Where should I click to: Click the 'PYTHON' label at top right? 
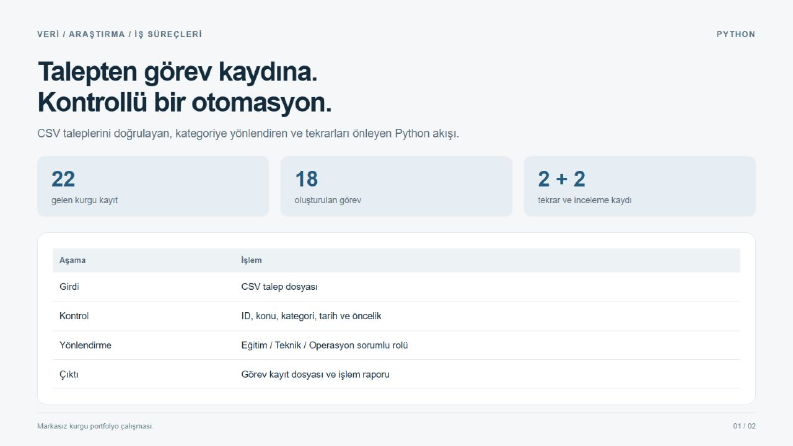pos(735,34)
